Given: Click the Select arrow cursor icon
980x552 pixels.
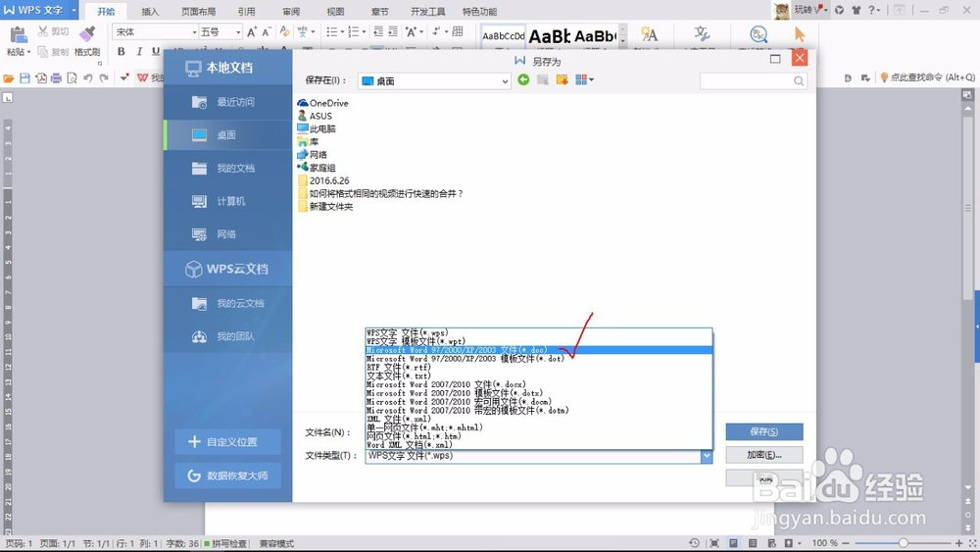Looking at the screenshot, I should 800,34.
